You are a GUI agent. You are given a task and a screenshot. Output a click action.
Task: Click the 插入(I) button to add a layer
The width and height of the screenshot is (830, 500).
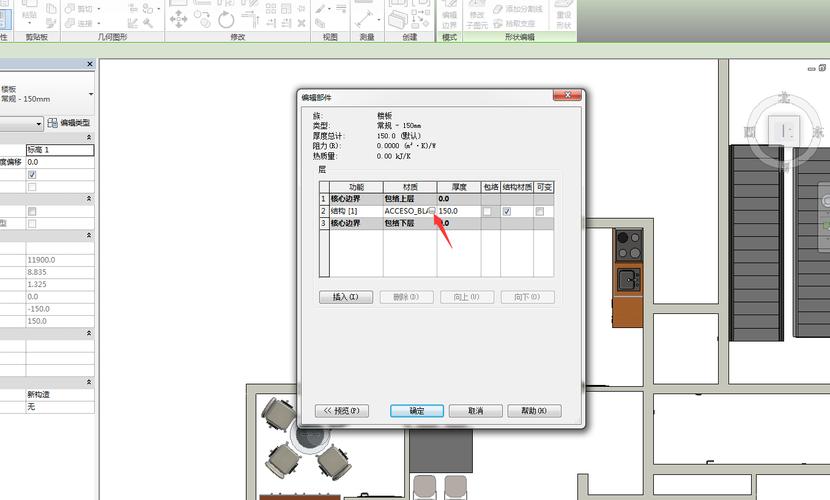[x=346, y=297]
